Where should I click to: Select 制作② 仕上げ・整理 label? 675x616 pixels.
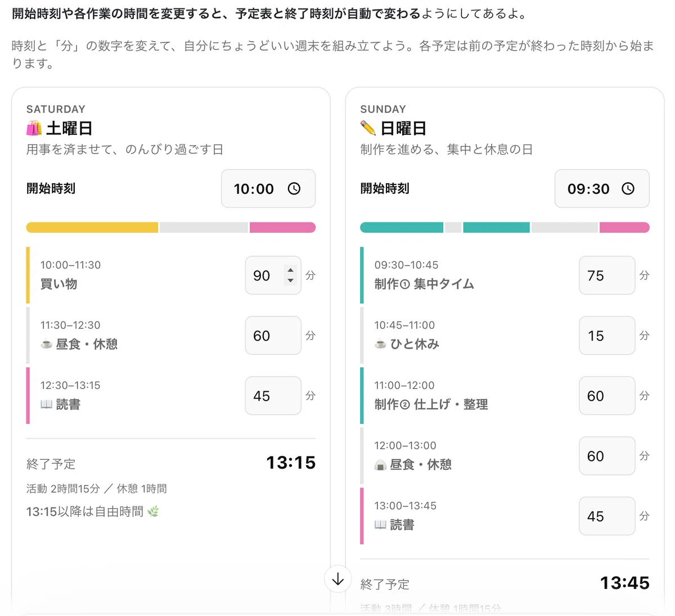tap(431, 404)
